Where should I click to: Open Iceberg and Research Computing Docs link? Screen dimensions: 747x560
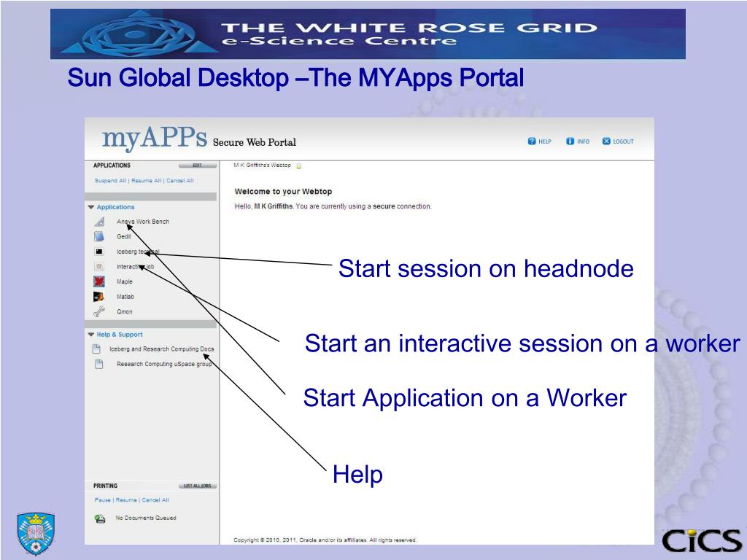[x=162, y=349]
